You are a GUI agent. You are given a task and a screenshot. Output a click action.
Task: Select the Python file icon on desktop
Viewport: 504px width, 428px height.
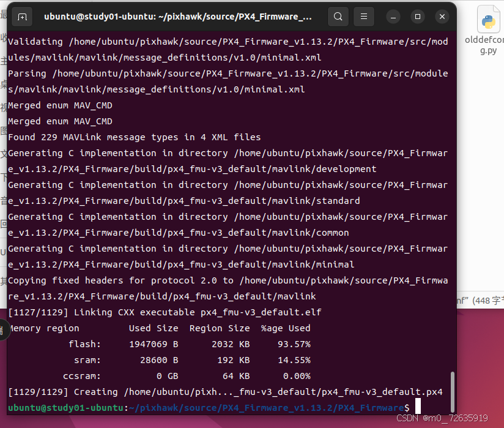click(x=488, y=20)
